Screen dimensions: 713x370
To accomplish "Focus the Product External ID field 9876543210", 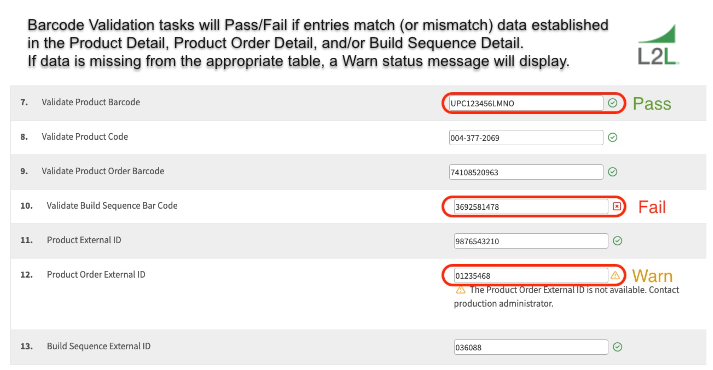I will coord(531,241).
